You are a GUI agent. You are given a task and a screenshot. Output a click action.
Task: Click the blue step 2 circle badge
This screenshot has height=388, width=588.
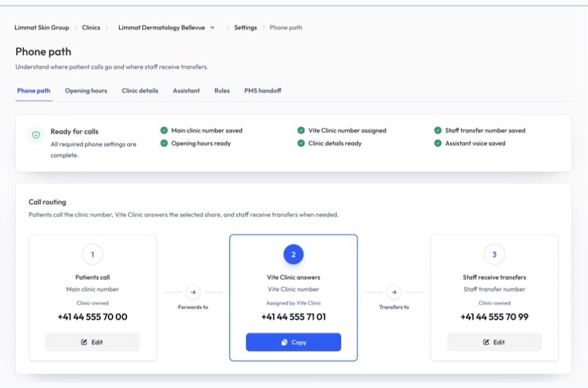[293, 254]
